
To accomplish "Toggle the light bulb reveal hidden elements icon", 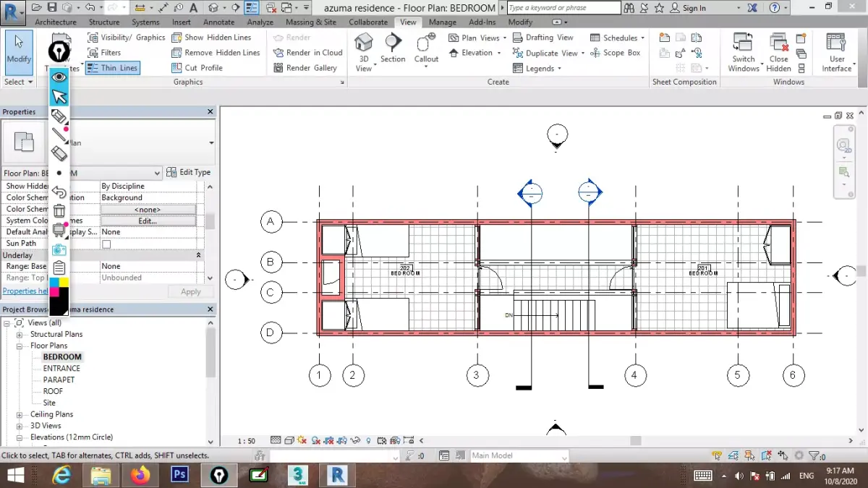I will coord(368,440).
